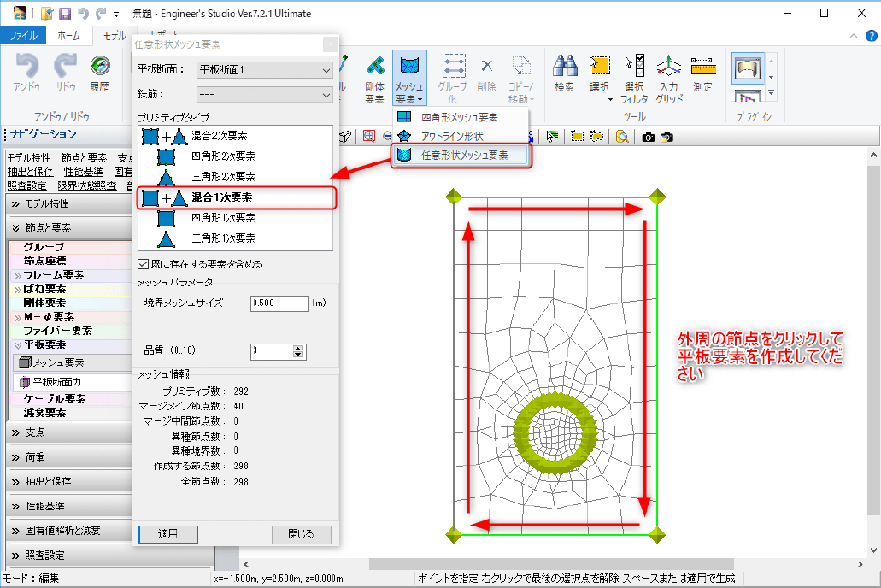
Task: Open the quick access toolbar dropdown arrow
Action: tap(116, 14)
